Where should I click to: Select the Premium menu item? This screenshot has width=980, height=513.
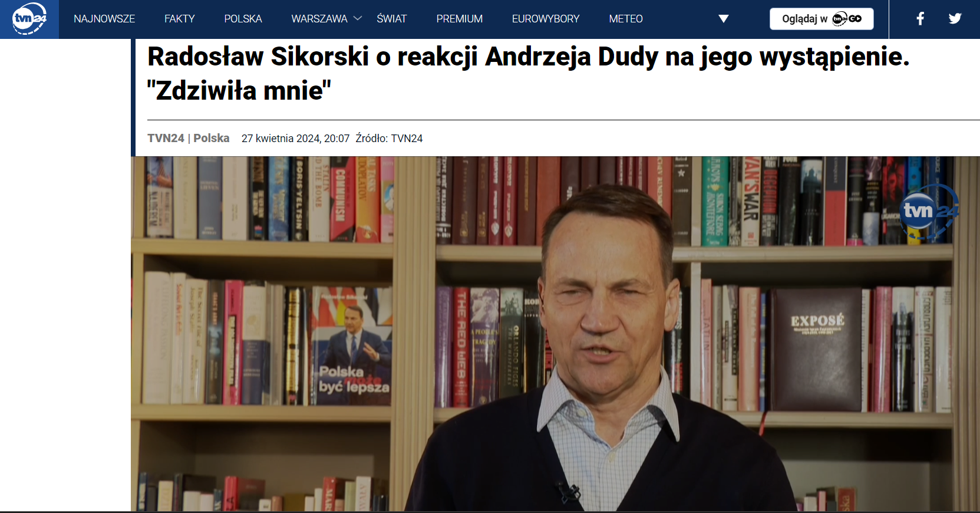pos(460,19)
